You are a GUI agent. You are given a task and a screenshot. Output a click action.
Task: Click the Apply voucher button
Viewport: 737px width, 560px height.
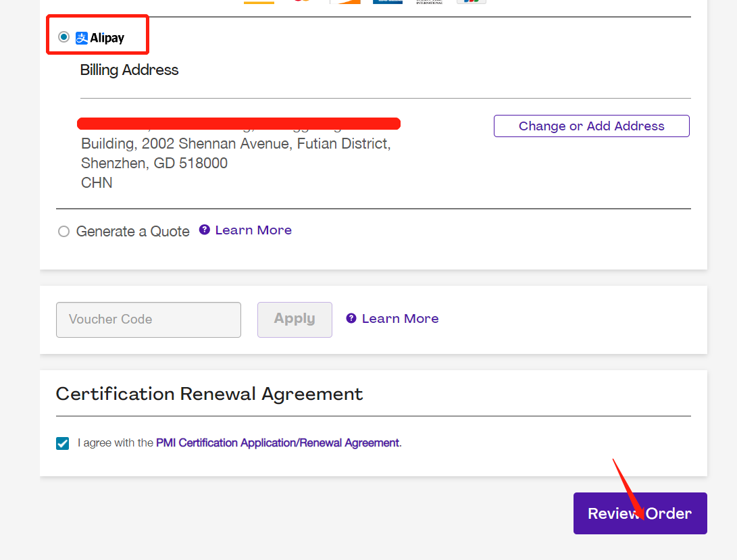tap(295, 320)
